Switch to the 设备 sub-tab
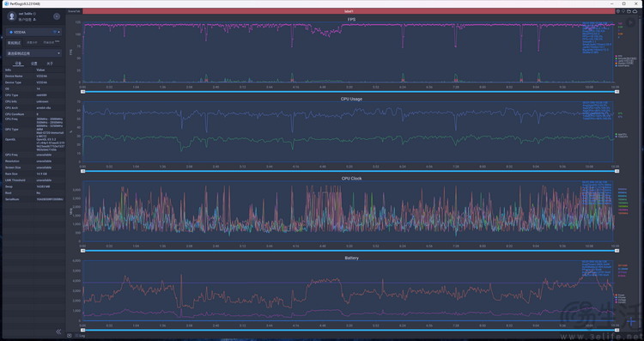Image resolution: width=644 pixels, height=341 pixels. coord(18,64)
